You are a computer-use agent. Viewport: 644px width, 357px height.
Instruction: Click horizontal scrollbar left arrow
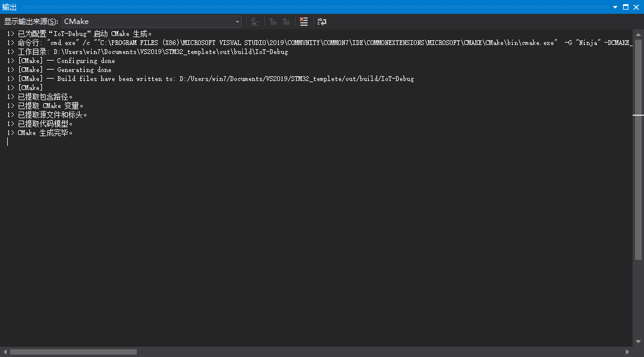5,352
